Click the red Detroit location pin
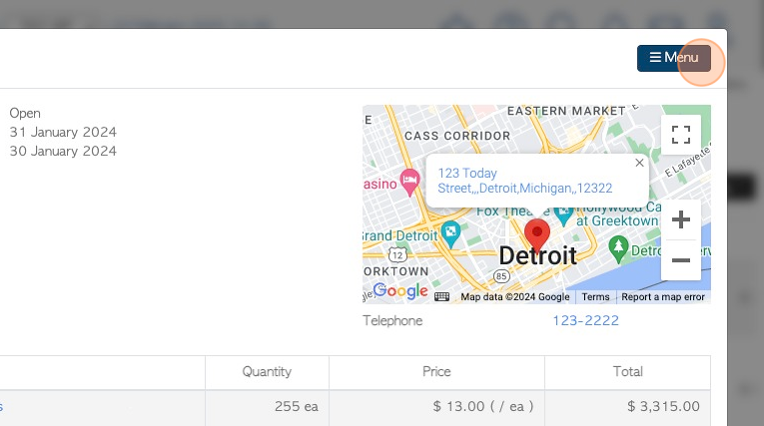 [537, 234]
